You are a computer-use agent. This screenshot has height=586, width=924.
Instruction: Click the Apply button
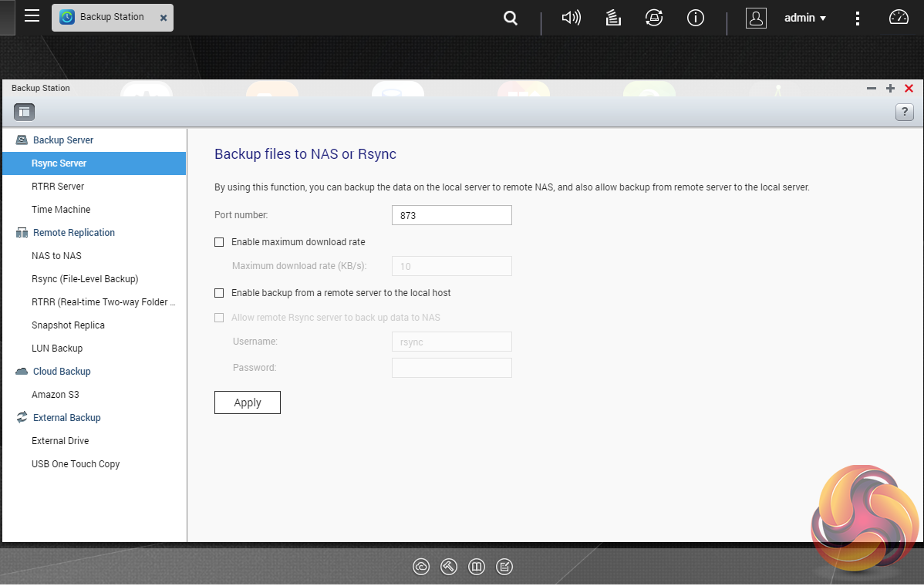click(x=247, y=402)
